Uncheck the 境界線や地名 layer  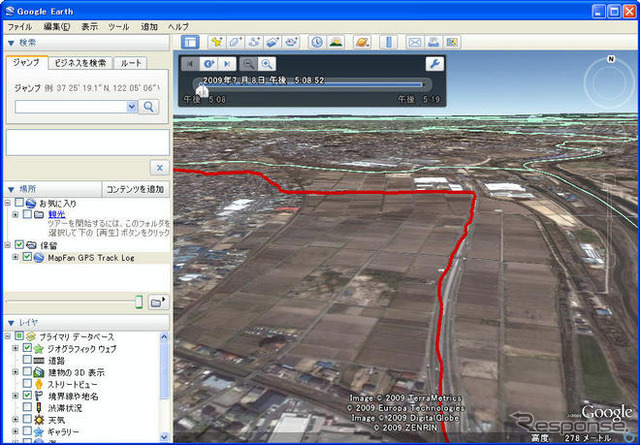click(27, 395)
